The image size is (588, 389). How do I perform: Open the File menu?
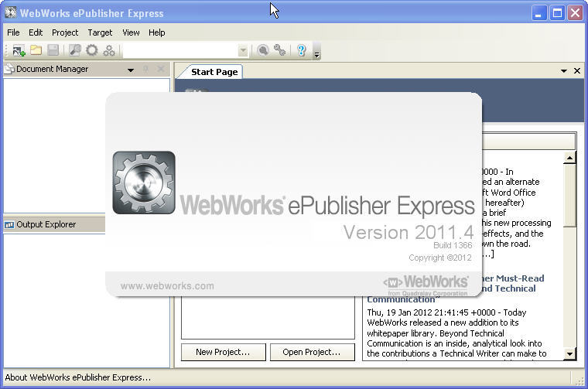[13, 32]
